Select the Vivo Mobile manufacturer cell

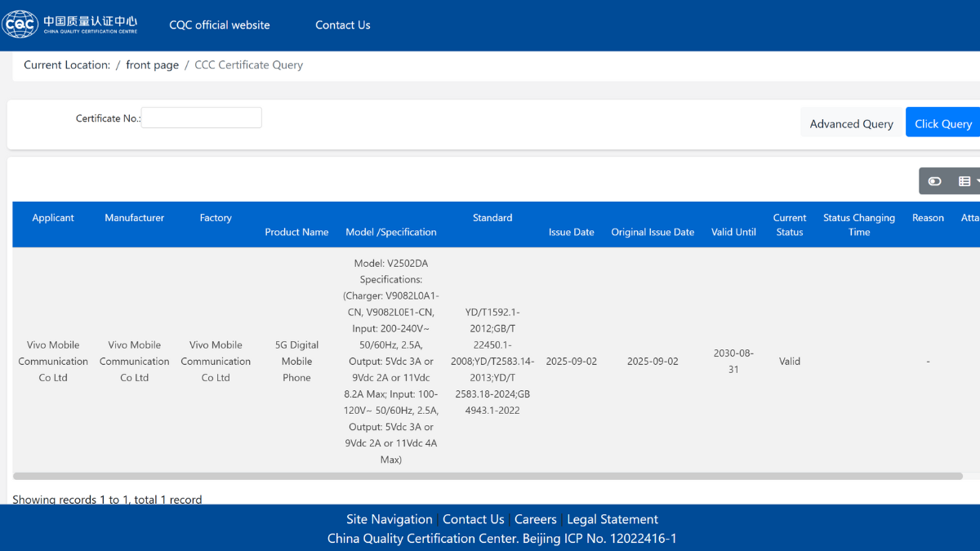(x=135, y=361)
